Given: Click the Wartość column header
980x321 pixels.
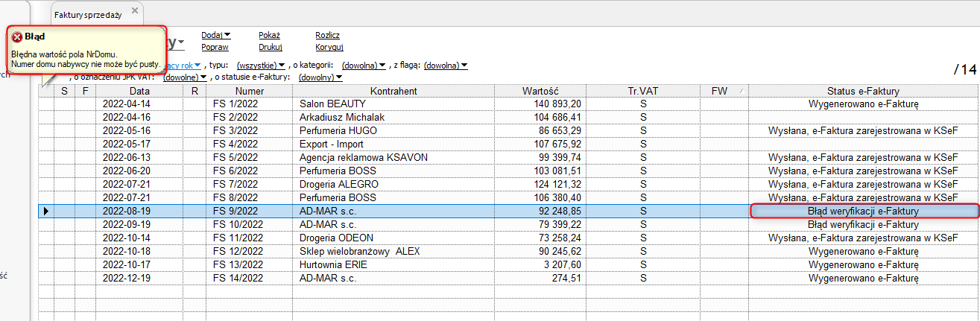Looking at the screenshot, I should pos(540,92).
